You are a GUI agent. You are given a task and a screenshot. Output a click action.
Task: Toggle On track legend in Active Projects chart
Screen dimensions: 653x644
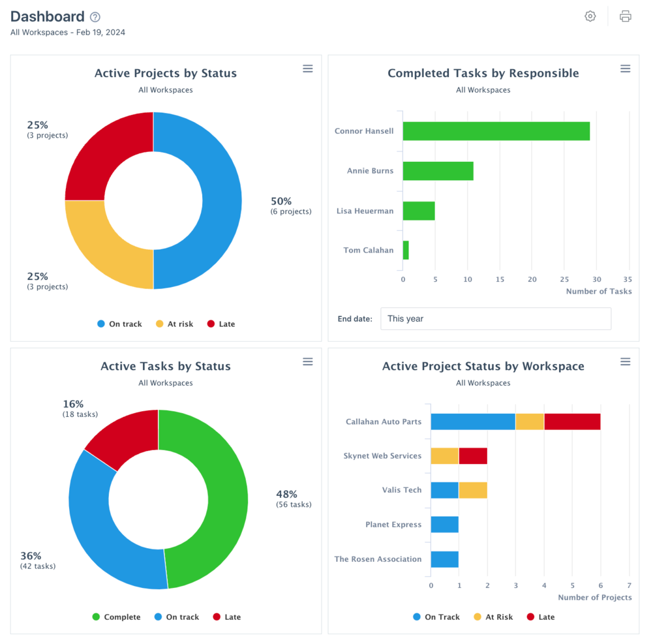click(x=119, y=324)
